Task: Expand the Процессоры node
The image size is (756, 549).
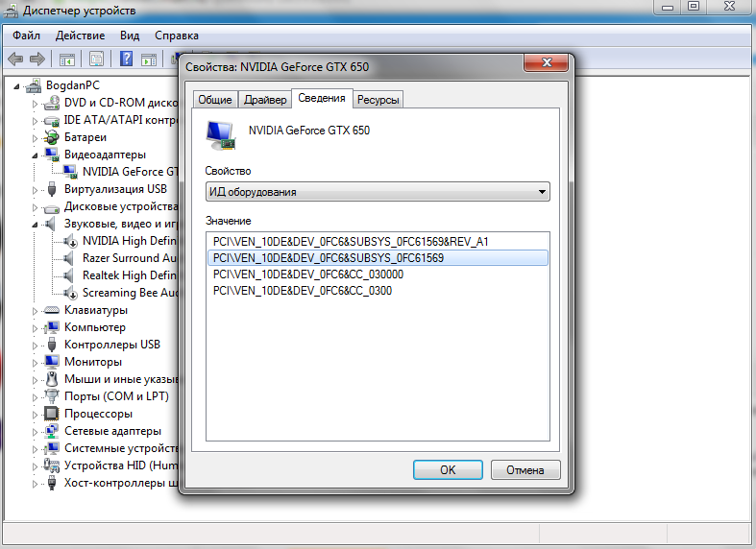Action: pyautogui.click(x=35, y=415)
